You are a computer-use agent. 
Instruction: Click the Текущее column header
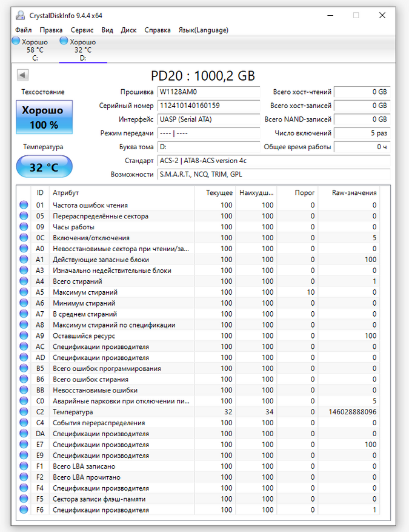[x=215, y=193]
